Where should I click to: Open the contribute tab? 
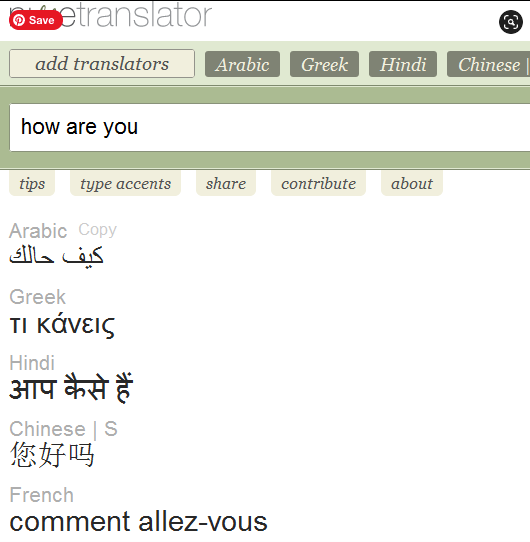coord(318,184)
